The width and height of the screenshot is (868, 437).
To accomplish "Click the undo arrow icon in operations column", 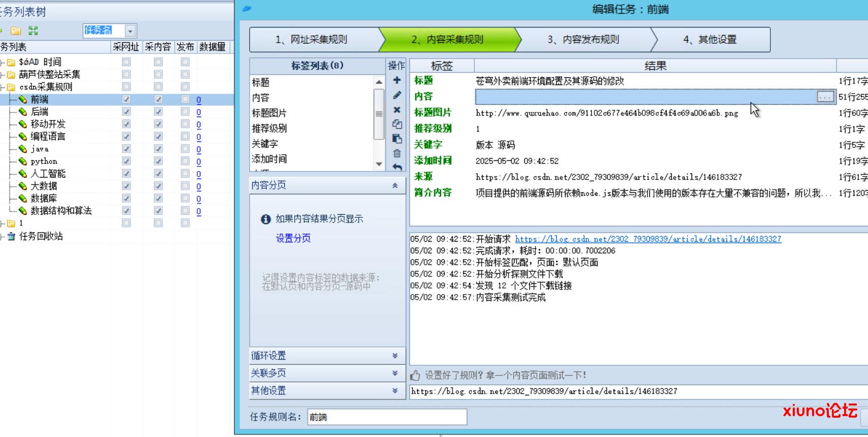I will 397,167.
